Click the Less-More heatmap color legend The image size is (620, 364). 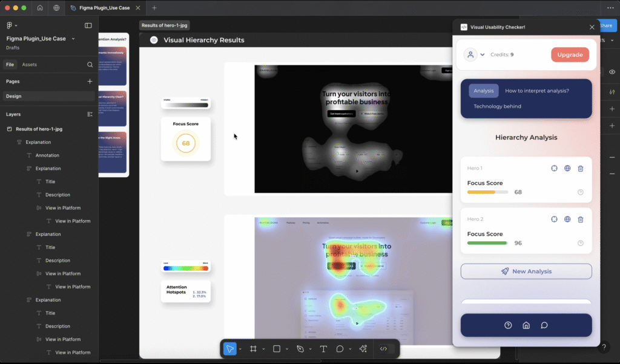click(x=185, y=267)
